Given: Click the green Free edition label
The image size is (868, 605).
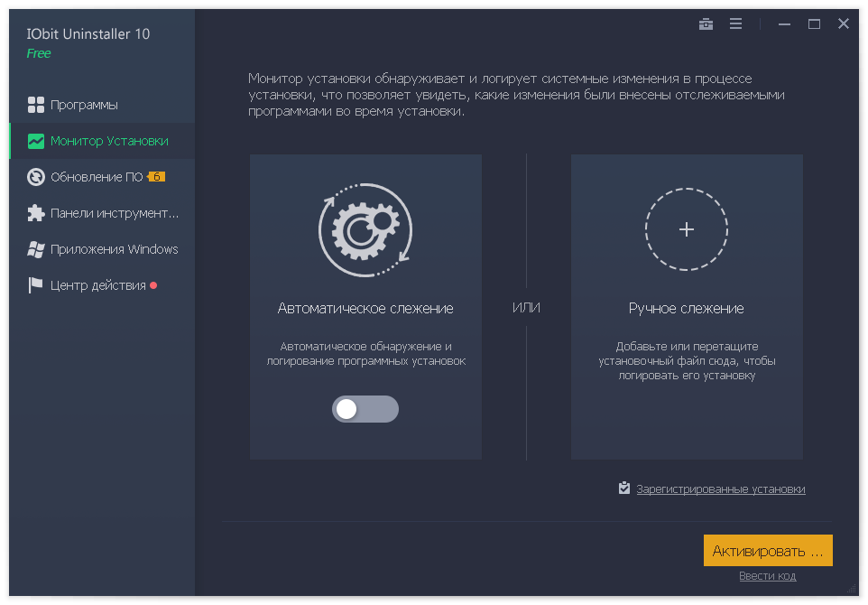Looking at the screenshot, I should point(39,53).
